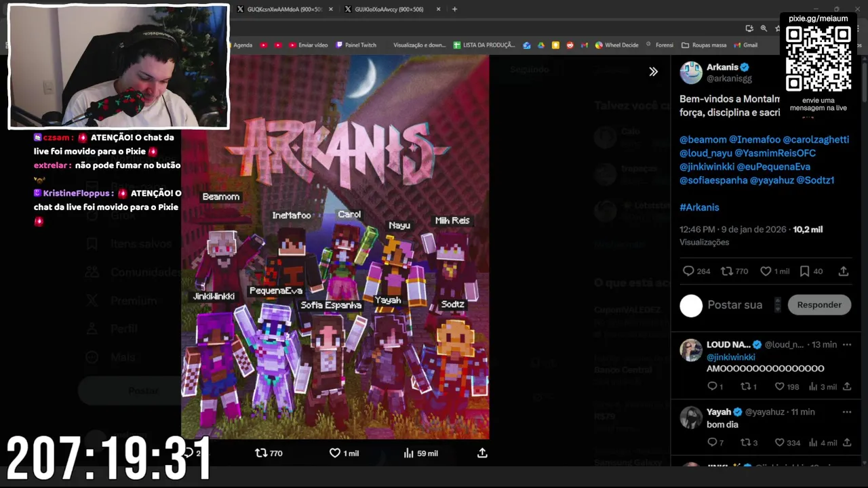868x488 pixels.
Task: Collapse the tweet sidebar with the double-chevron
Action: point(653,72)
